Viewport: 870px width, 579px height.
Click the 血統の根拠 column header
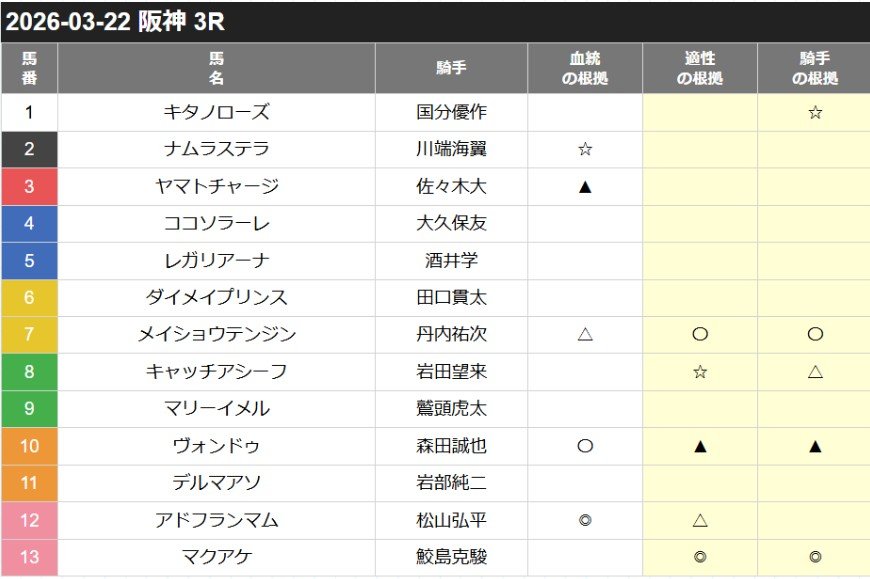click(585, 68)
